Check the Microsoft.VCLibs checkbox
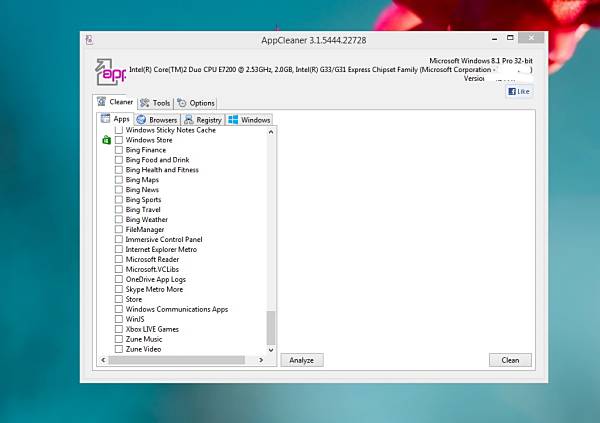 119,269
